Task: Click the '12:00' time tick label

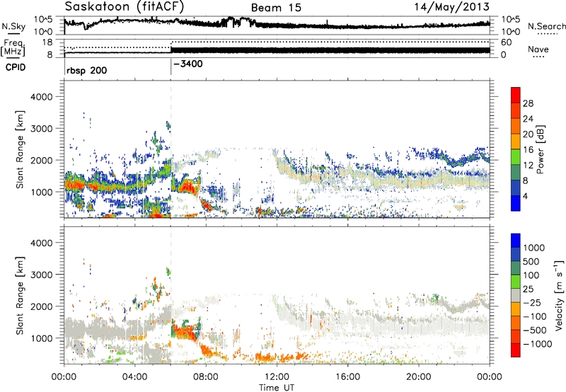Action: pyautogui.click(x=277, y=377)
